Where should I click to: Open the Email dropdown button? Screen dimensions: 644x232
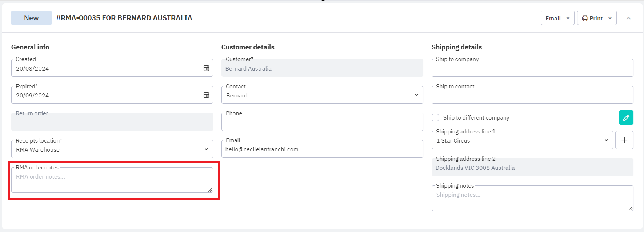(x=557, y=18)
